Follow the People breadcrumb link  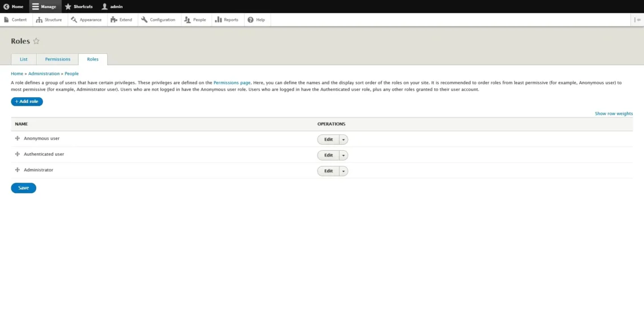click(72, 73)
